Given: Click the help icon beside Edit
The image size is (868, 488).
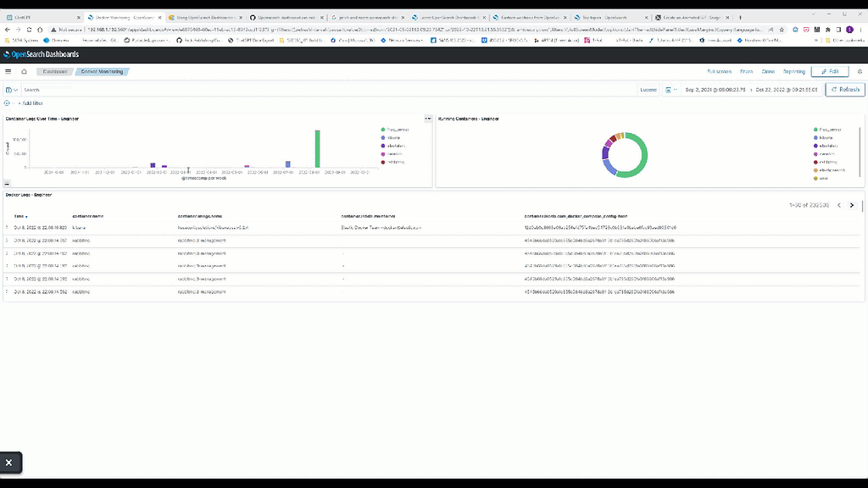Looking at the screenshot, I should (860, 71).
